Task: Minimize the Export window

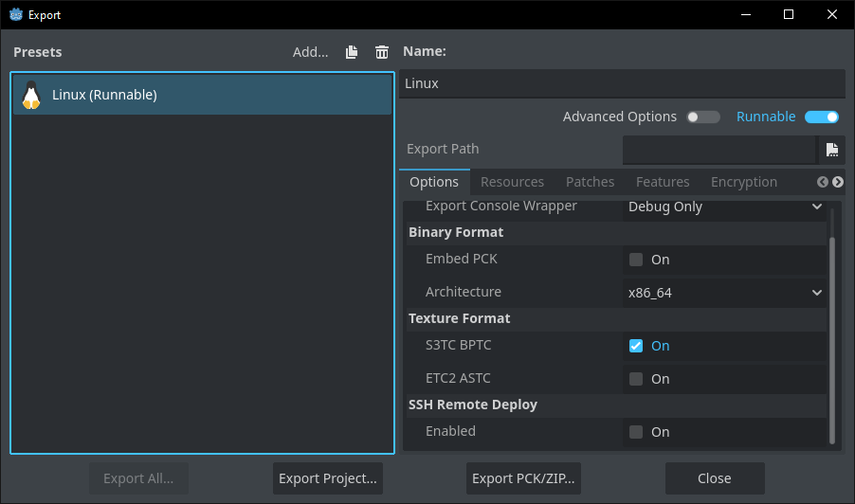Action: pyautogui.click(x=746, y=15)
